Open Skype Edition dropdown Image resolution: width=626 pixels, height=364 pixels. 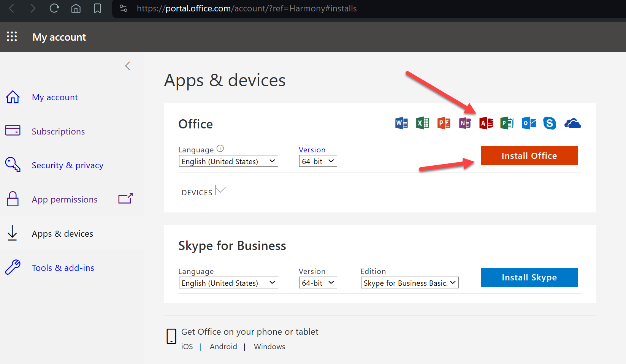click(x=410, y=283)
